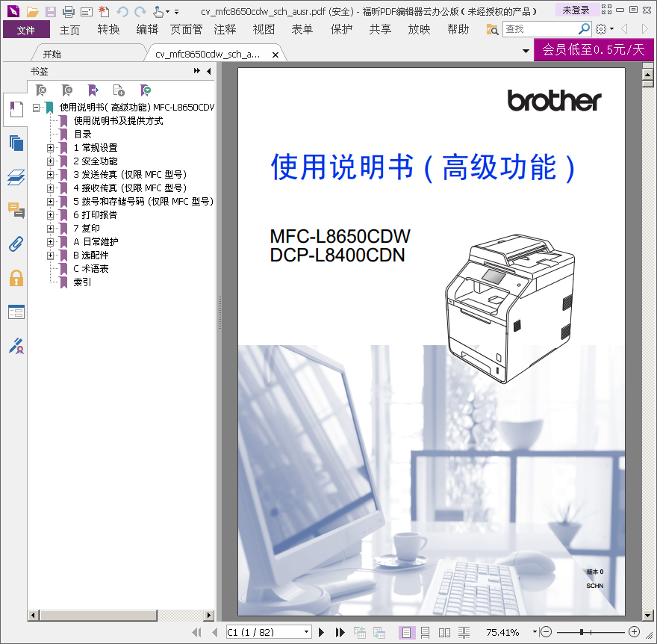This screenshot has width=657, height=644.
Task: Open the 索引 bookmark
Action: [x=82, y=282]
